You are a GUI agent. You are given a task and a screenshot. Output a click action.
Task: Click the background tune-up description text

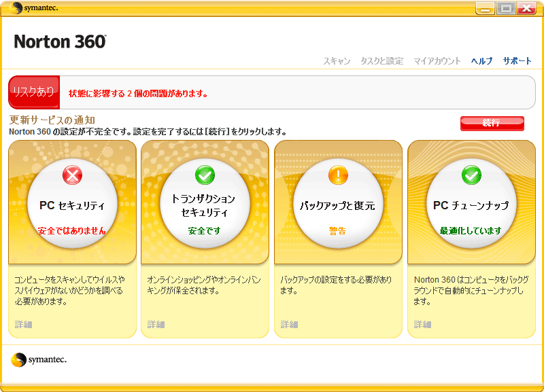coord(471,291)
